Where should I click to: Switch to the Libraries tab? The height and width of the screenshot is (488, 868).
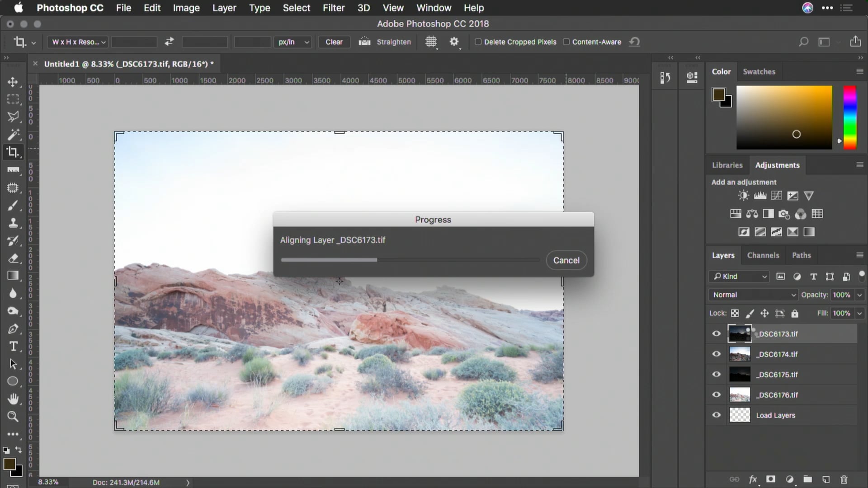tap(727, 165)
